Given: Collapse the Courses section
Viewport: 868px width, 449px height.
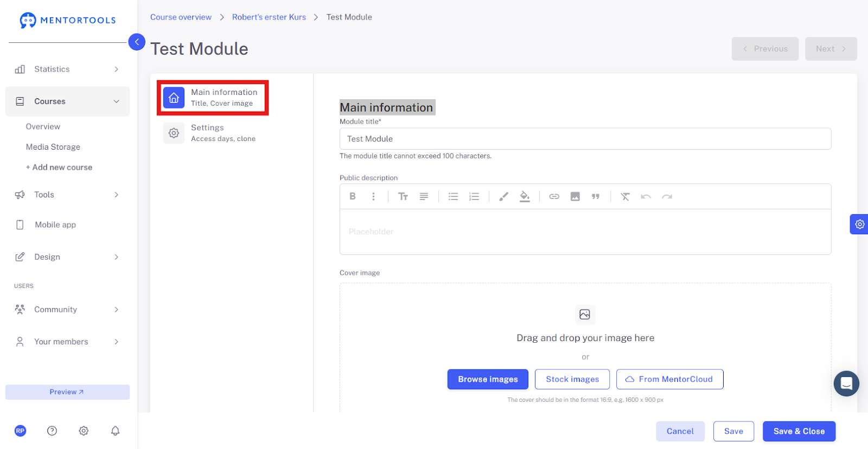Looking at the screenshot, I should 67,101.
